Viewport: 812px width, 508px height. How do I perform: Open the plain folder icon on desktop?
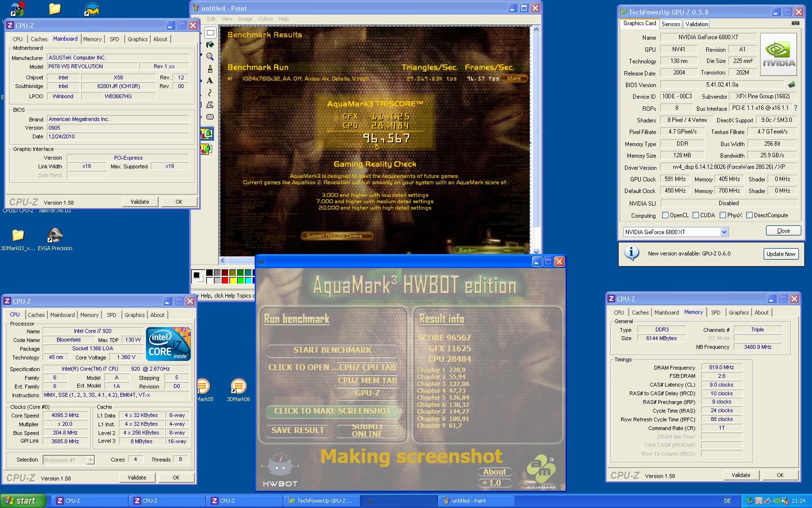55,8
